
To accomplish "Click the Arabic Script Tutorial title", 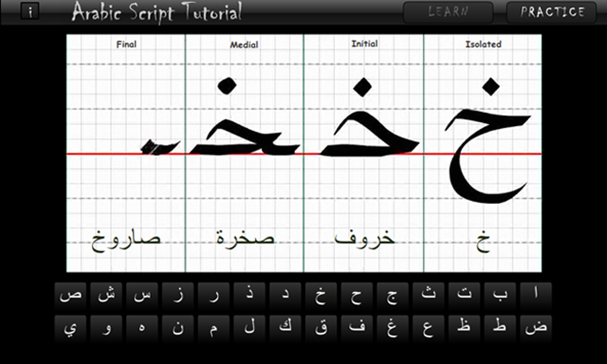I will point(157,12).
